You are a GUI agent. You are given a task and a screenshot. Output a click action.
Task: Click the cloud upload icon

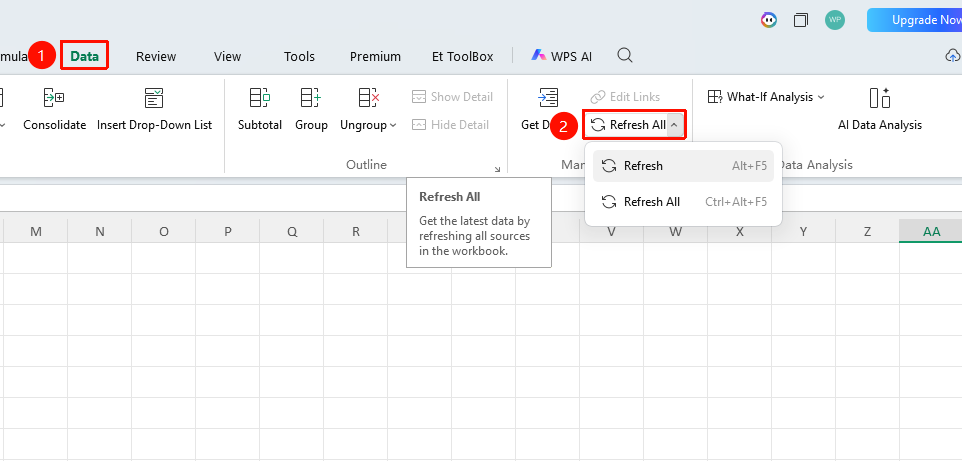point(953,56)
